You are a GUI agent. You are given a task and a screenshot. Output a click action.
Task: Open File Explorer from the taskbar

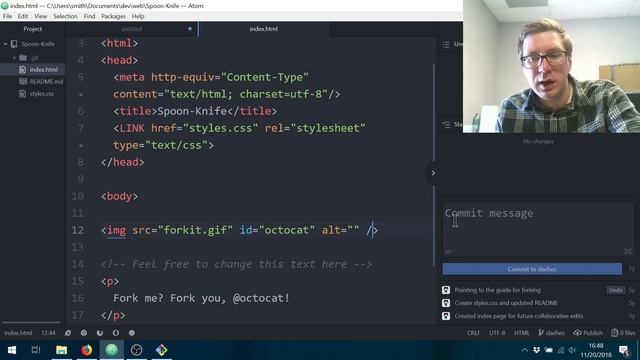pyautogui.click(x=61, y=350)
